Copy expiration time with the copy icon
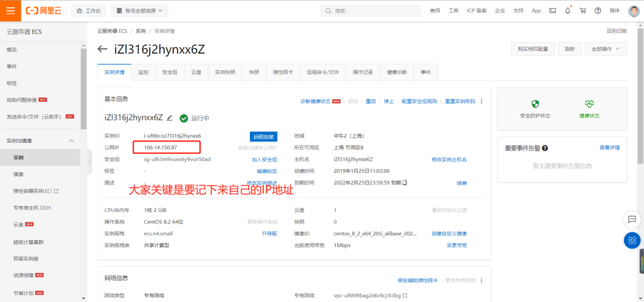The width and height of the screenshot is (644, 302). click(x=404, y=182)
